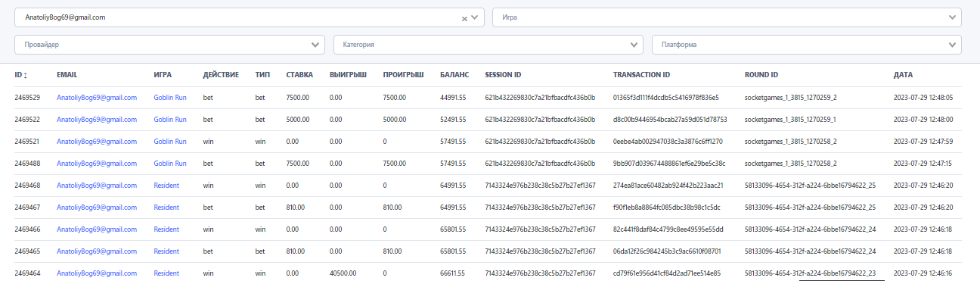Screen dimensions: 980x281
Task: Open Resident link in row 2469466
Action: coord(166,229)
